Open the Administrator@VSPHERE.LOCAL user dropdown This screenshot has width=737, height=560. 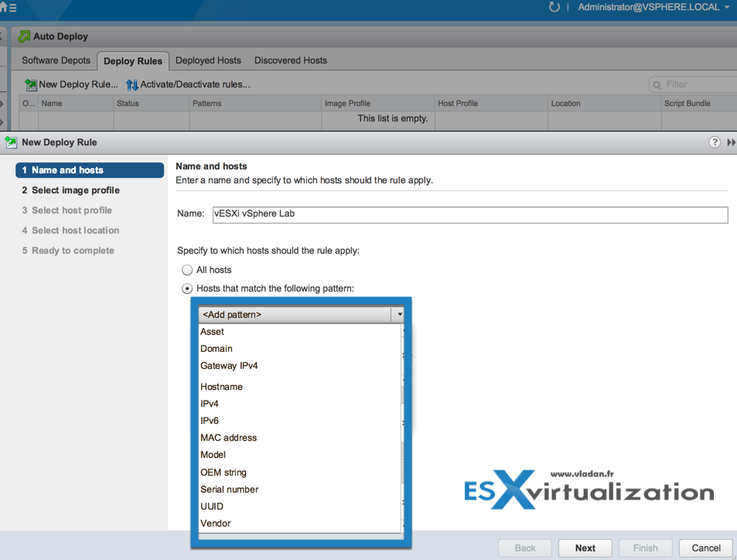(653, 7)
